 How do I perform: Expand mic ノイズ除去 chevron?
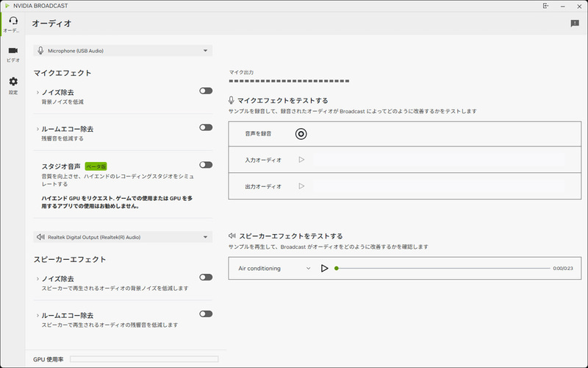pyautogui.click(x=37, y=93)
